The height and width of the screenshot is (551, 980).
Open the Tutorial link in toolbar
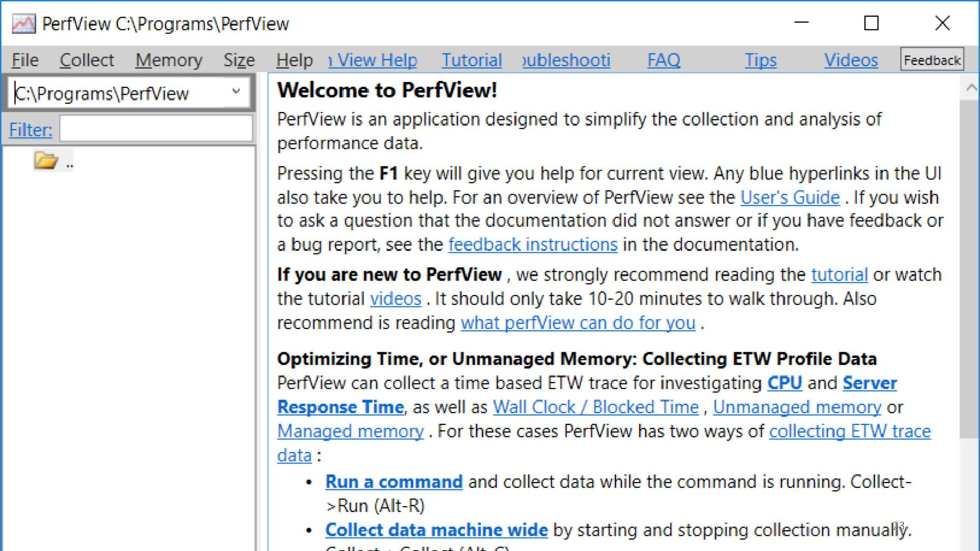pyautogui.click(x=472, y=60)
